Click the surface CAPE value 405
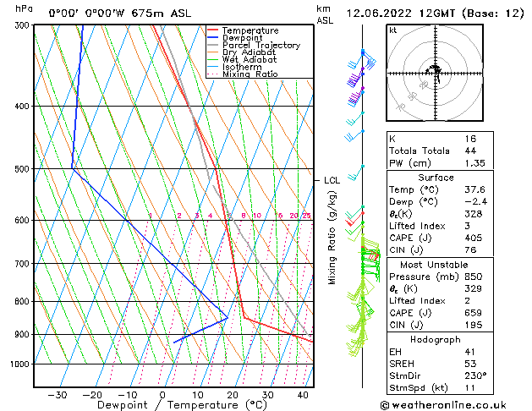Image resolution: width=532 pixels, height=411 pixels. 474,238
